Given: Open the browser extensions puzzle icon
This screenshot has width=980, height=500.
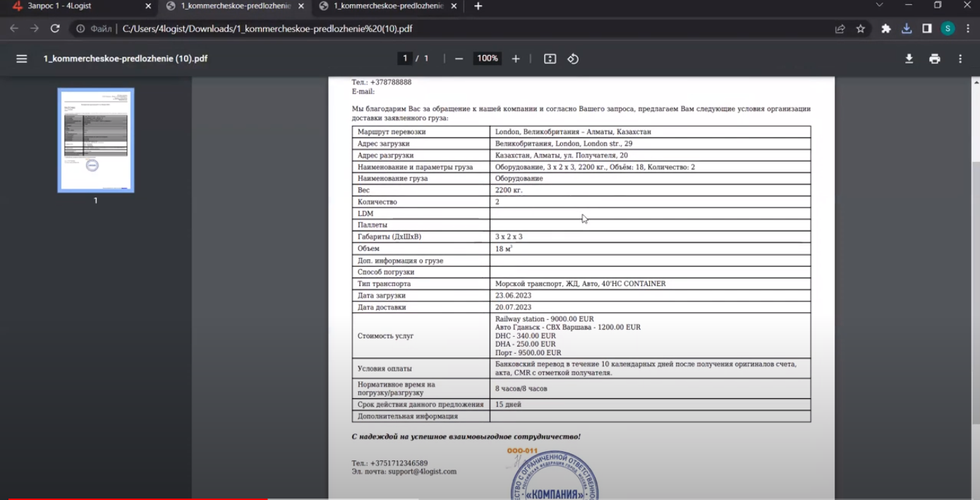Looking at the screenshot, I should pos(886,29).
